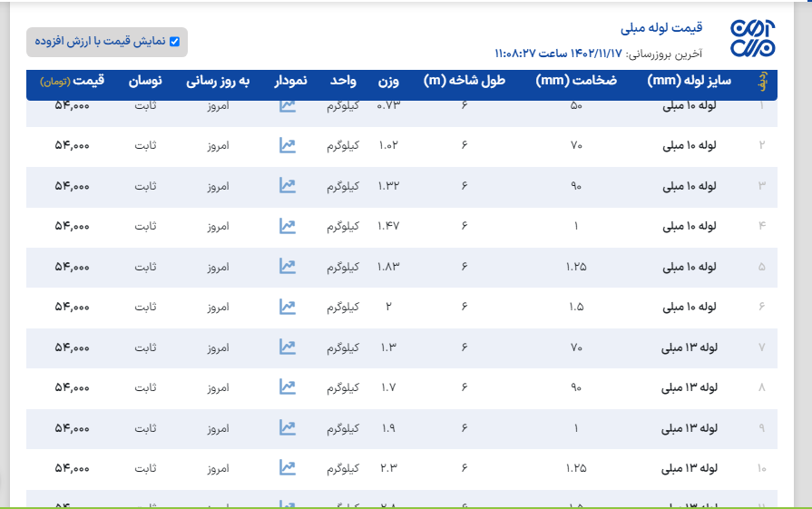812x509 pixels.
Task: Select the وزن column header
Action: click(387, 82)
